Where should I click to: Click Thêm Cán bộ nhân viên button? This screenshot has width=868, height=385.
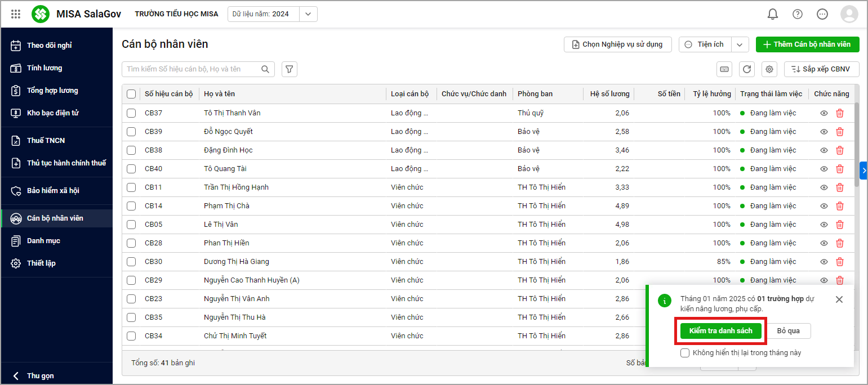807,44
